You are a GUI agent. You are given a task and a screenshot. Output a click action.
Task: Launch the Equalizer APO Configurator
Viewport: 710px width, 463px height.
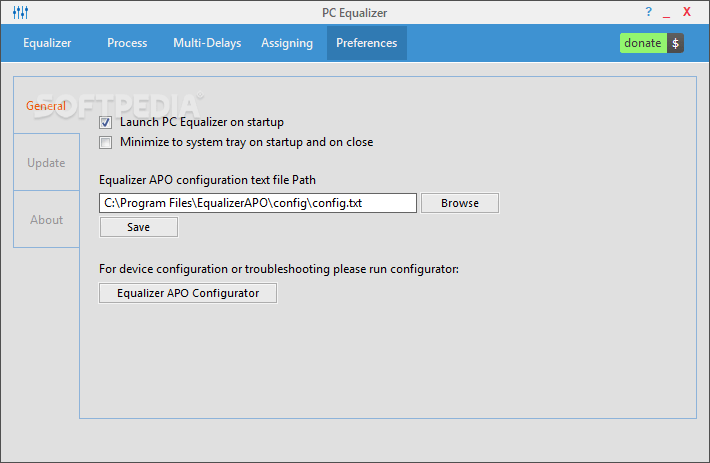click(x=188, y=293)
